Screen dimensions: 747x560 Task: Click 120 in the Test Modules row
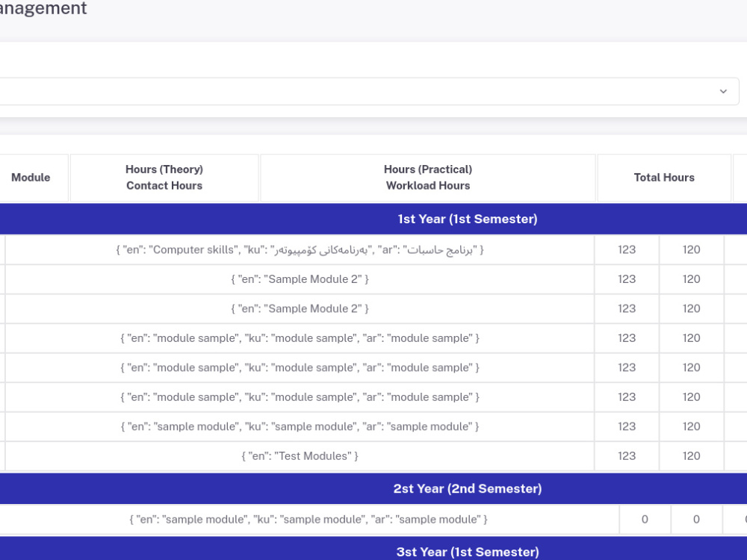point(691,456)
